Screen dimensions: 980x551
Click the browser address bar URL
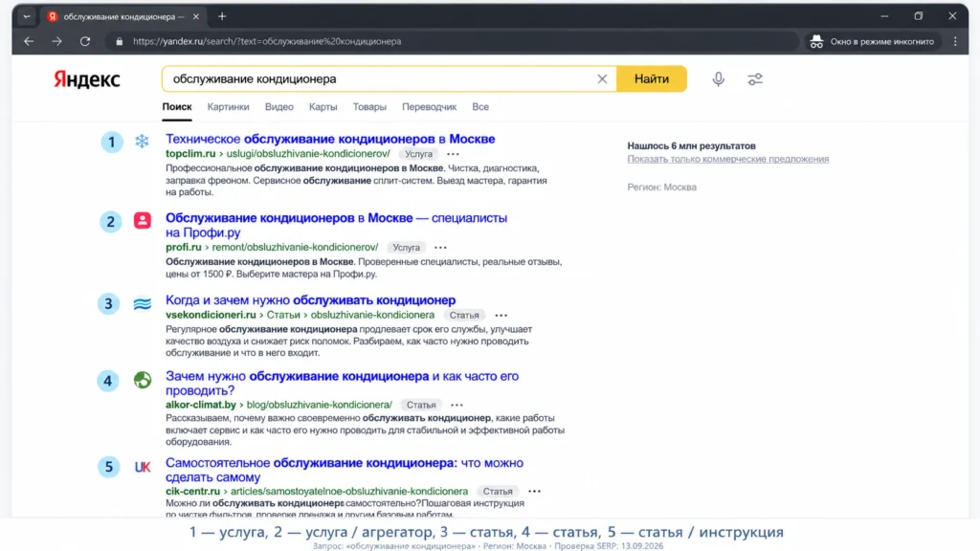267,41
